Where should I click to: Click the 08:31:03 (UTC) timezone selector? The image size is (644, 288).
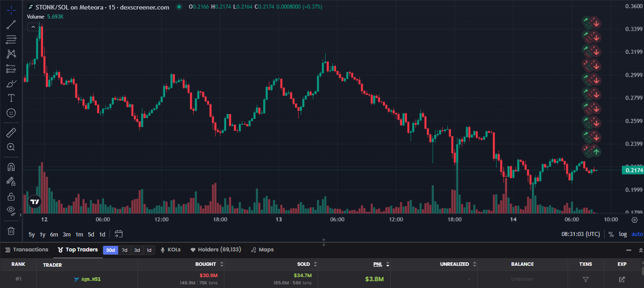point(581,234)
